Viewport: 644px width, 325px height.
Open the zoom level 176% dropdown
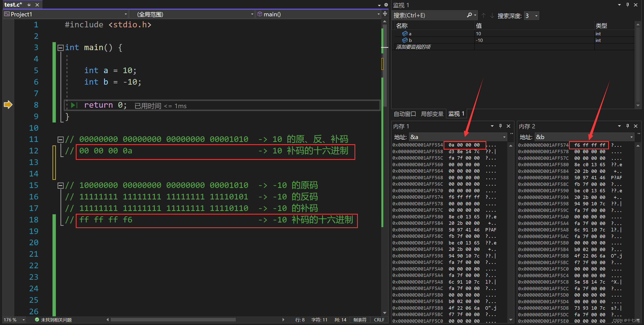click(24, 320)
